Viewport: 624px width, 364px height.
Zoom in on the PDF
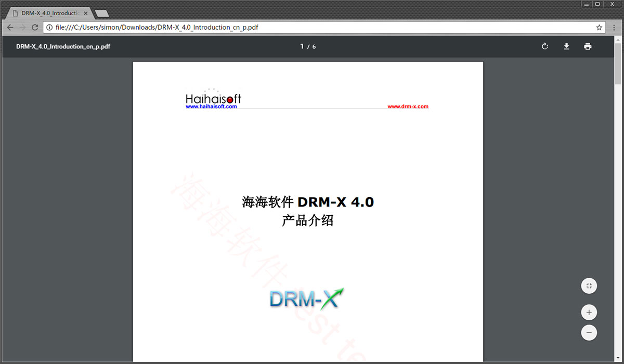[x=589, y=313]
